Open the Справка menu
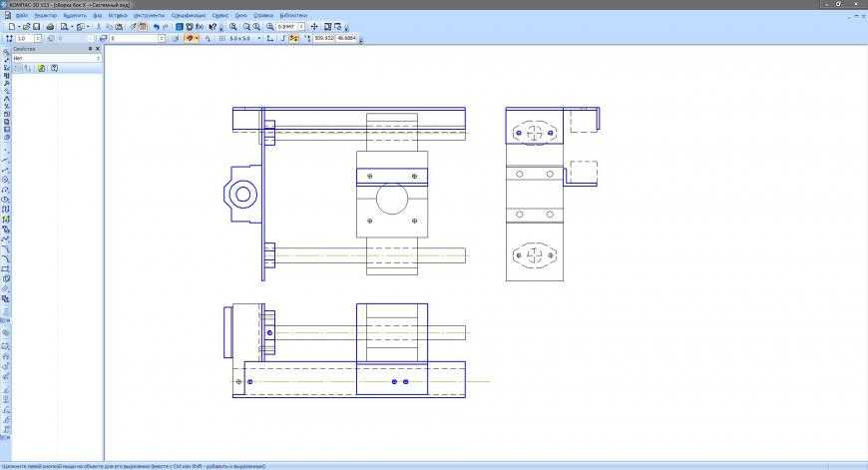868x470 pixels. point(263,16)
